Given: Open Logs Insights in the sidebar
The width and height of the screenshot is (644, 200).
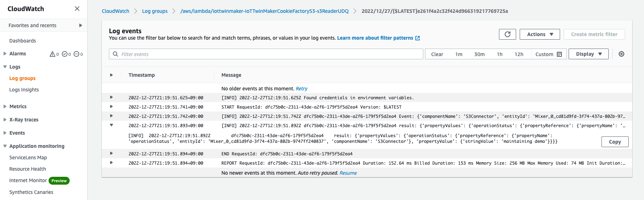Looking at the screenshot, I should tap(24, 90).
